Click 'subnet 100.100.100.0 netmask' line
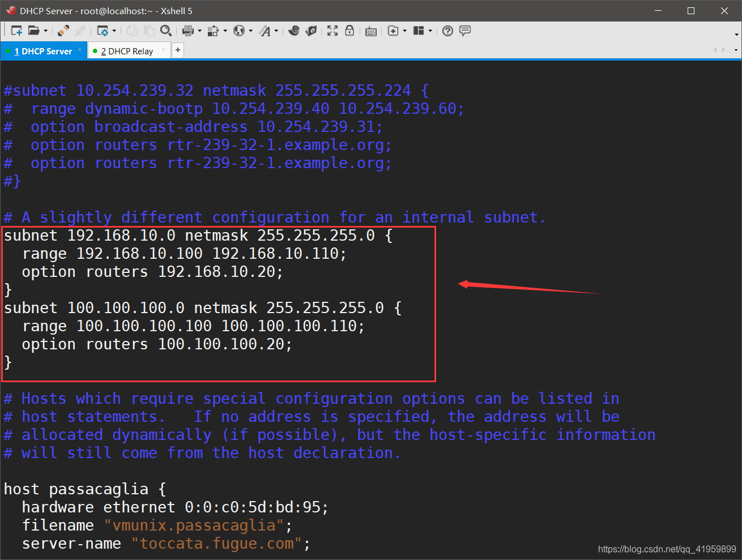 (x=203, y=308)
